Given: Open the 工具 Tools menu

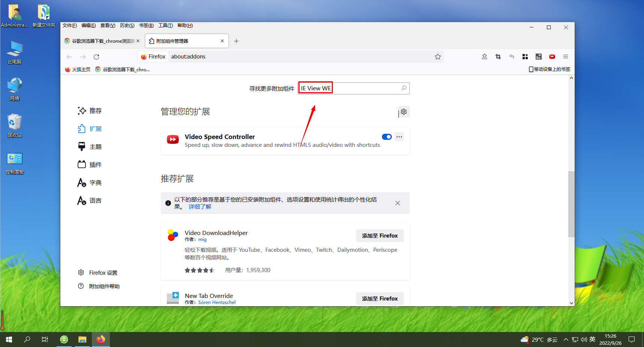Looking at the screenshot, I should click(166, 25).
